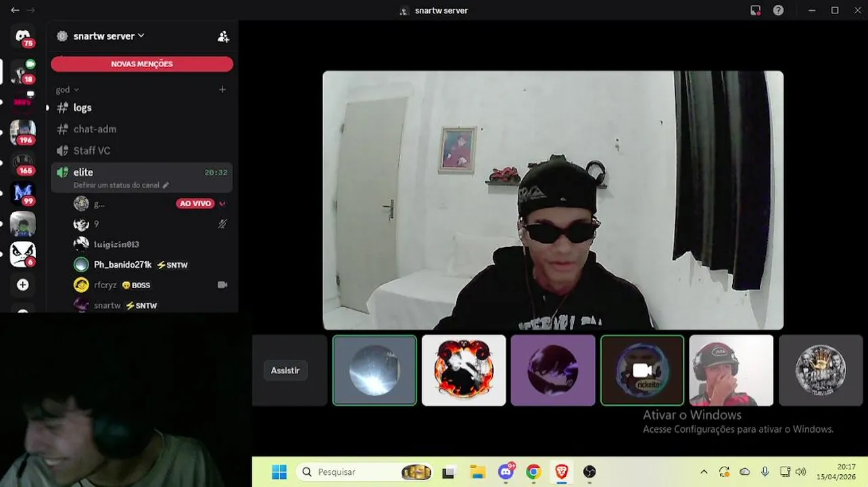This screenshot has height=487, width=868.
Task: Click the AO VIVO live badge
Action: 195,204
